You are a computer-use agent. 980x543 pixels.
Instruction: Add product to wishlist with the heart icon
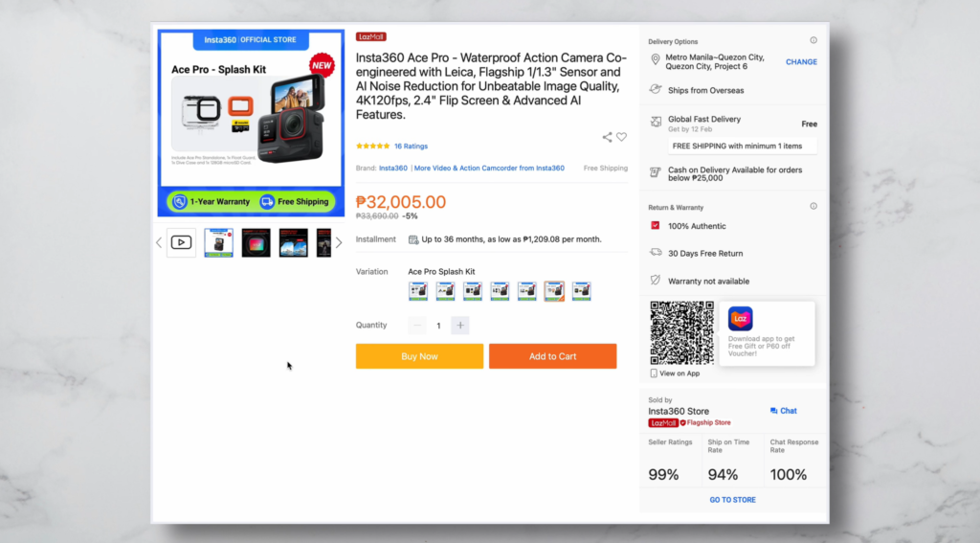[x=621, y=136]
